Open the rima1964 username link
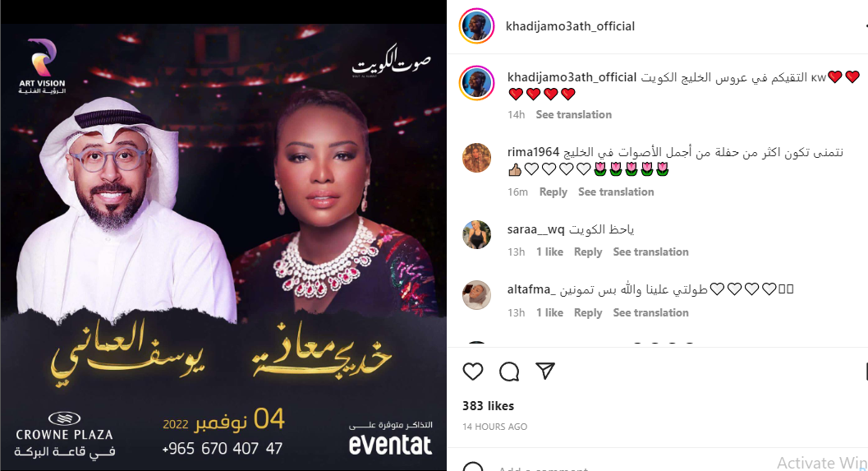Image resolution: width=868 pixels, height=471 pixels. pos(533,152)
